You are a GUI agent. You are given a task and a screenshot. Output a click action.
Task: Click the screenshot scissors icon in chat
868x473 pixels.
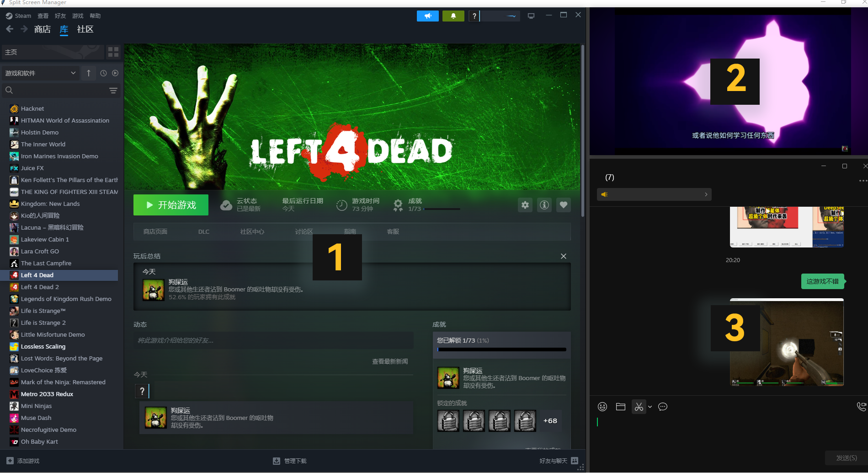(x=639, y=407)
